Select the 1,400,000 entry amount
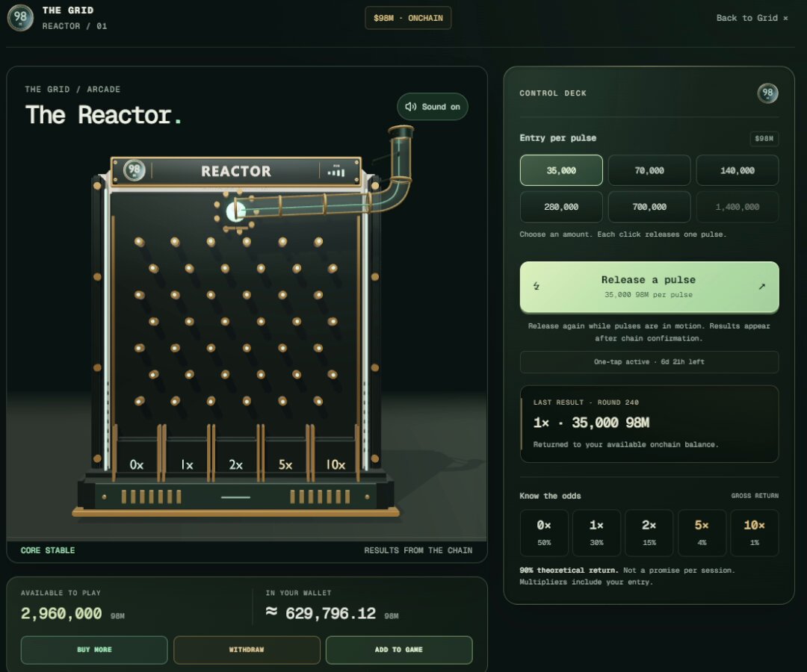This screenshot has height=672, width=807. [x=737, y=207]
